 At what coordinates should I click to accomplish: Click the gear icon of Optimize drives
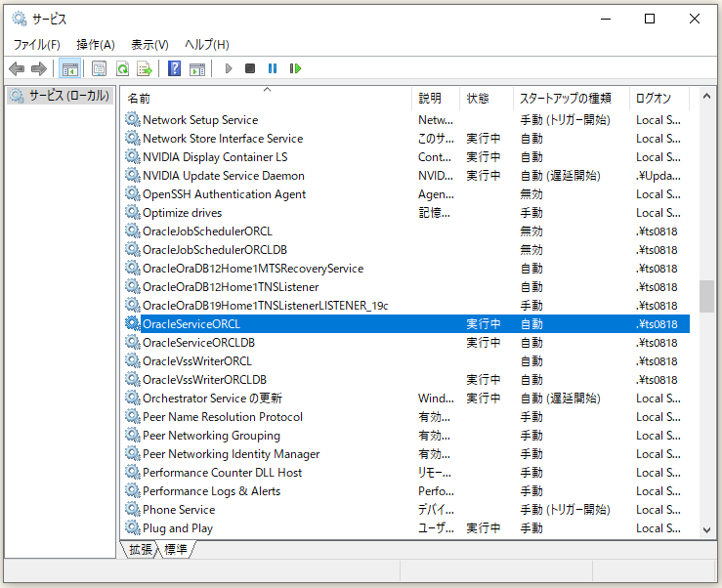click(133, 212)
